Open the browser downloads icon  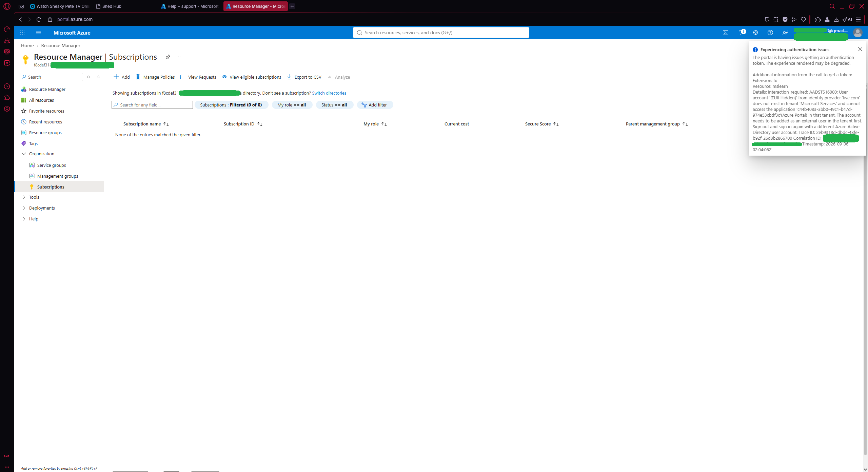coord(836,19)
